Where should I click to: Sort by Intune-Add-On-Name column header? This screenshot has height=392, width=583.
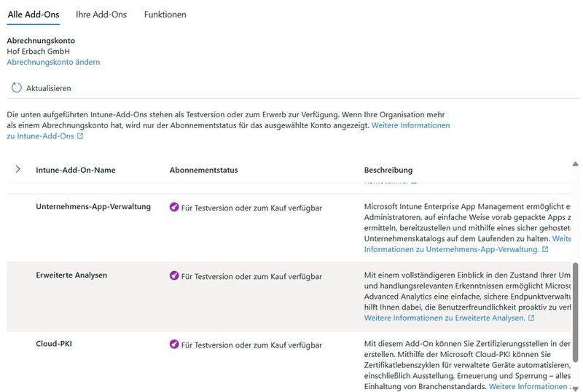76,170
